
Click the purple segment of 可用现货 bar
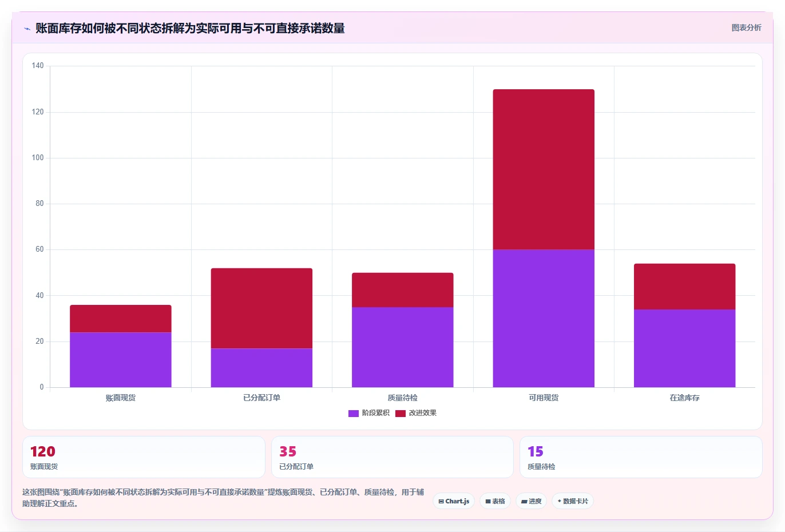(544, 319)
